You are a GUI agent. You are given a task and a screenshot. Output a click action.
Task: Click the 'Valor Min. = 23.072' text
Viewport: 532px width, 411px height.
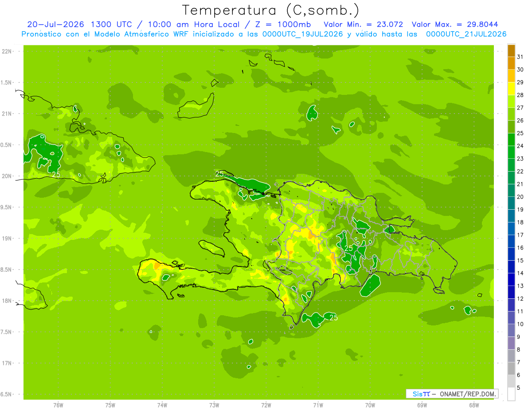pos(364,24)
